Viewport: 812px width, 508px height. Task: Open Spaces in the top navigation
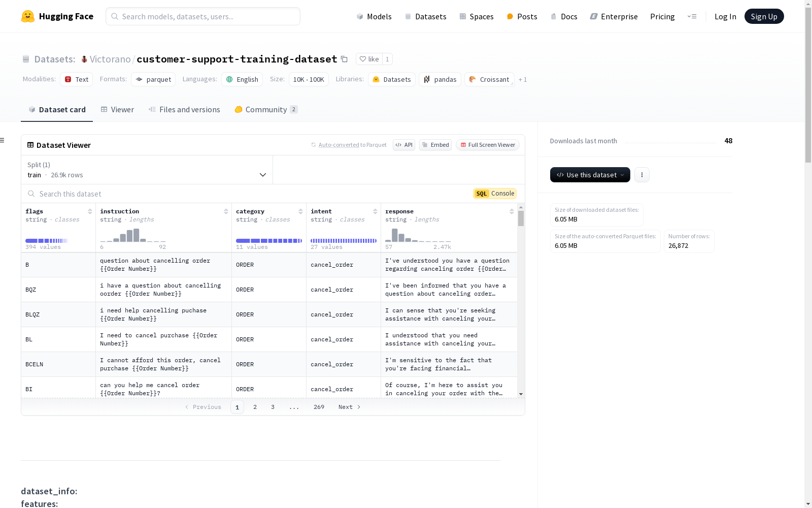click(x=477, y=16)
